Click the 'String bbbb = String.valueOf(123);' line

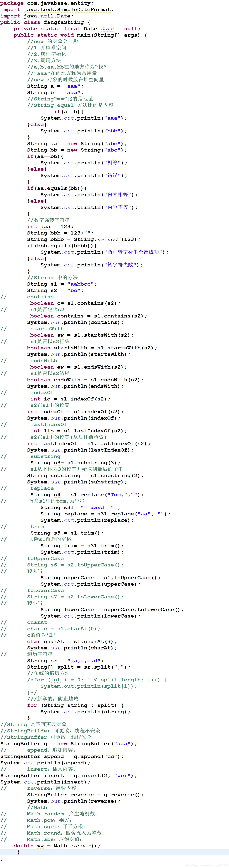(84, 239)
